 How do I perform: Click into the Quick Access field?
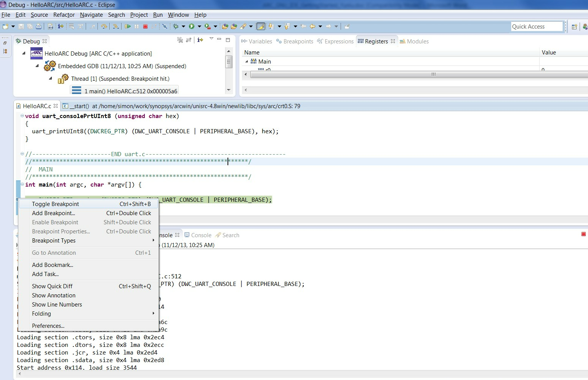(537, 26)
